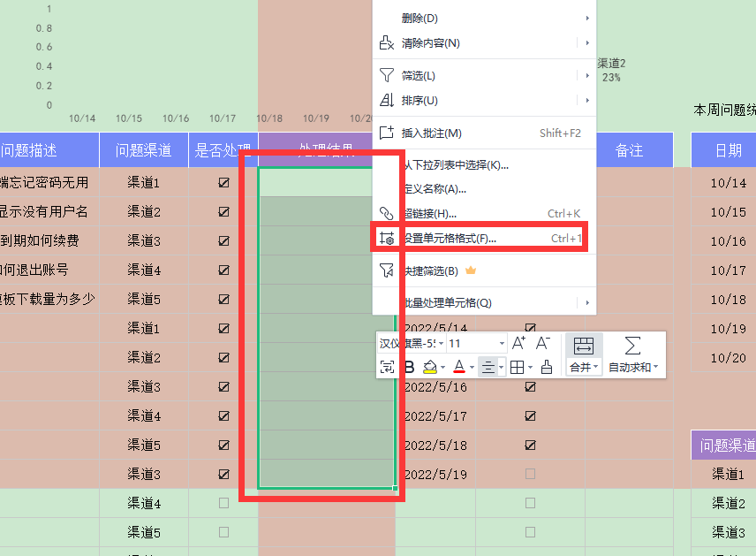Image resolution: width=756 pixels, height=556 pixels.
Task: Choose 定义名称(A) menu entry
Action: pyautogui.click(x=485, y=189)
